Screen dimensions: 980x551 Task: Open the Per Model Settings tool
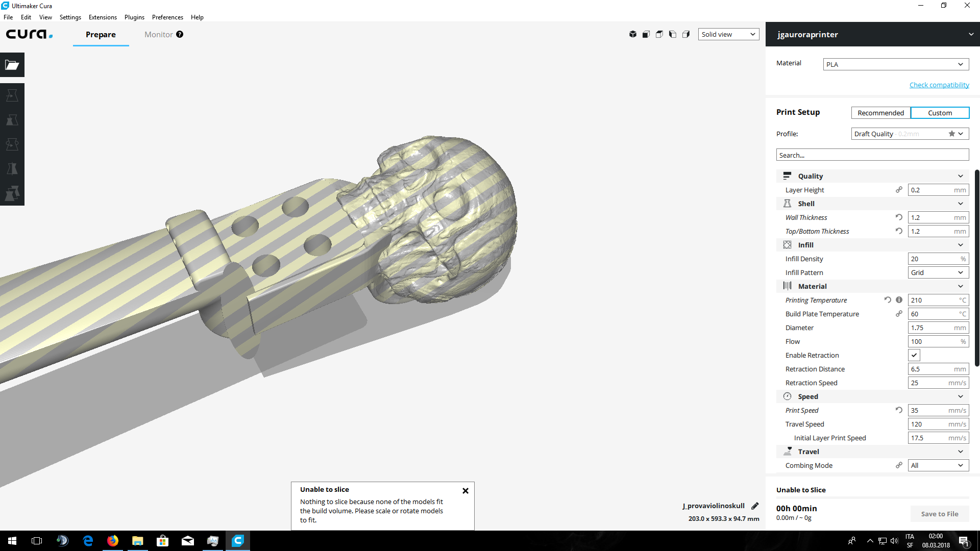coord(12,193)
